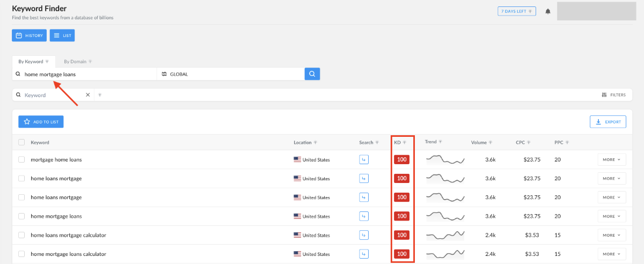
Task: Add a filter with the plus icon
Action: (100, 95)
